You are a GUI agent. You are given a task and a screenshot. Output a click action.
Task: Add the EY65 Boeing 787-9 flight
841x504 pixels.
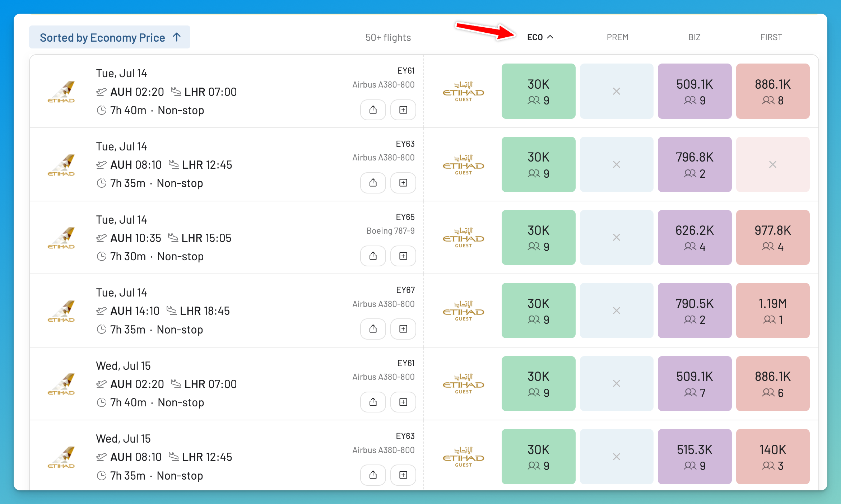pos(403,256)
